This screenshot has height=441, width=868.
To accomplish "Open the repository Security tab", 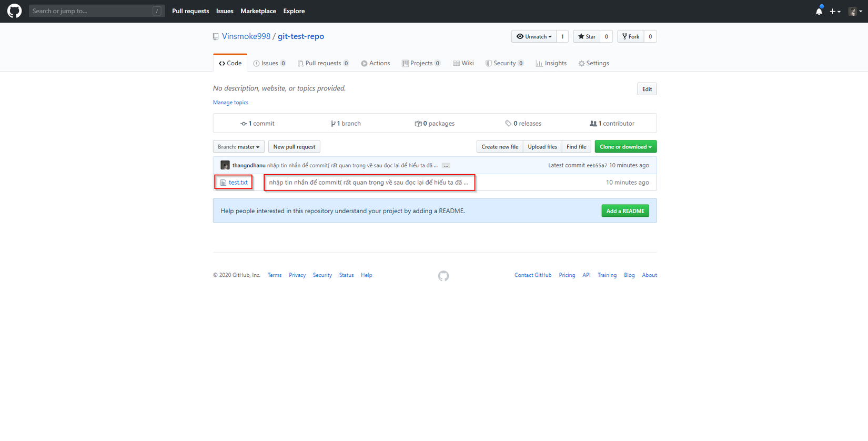I will click(504, 63).
